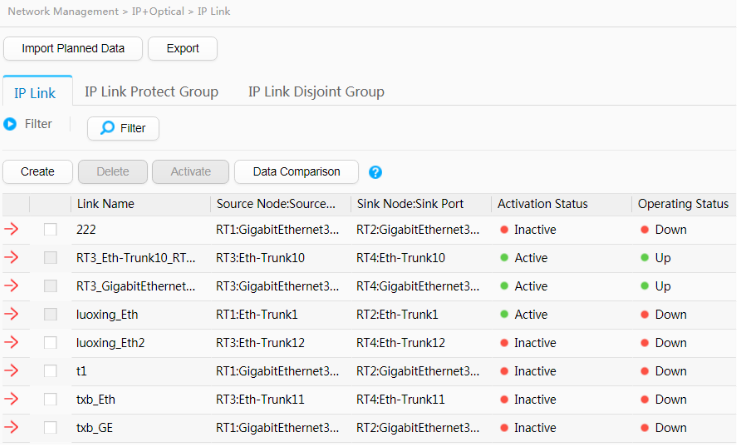Tick the checkbox for txb_GE link
This screenshot has width=738, height=446.
(51, 428)
